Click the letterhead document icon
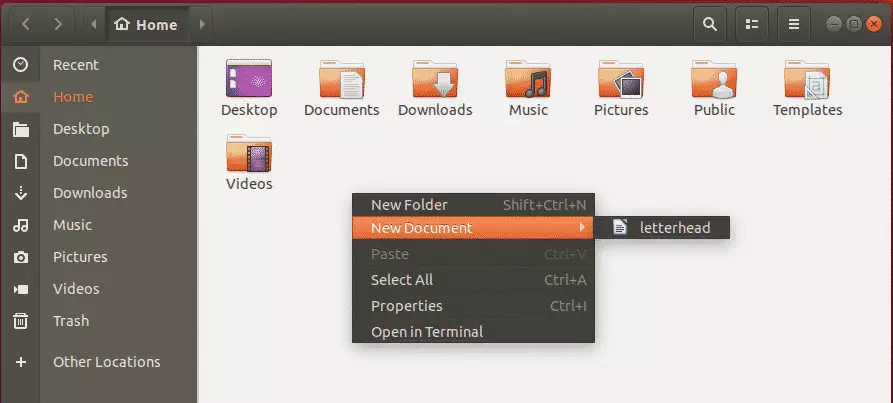This screenshot has height=403, width=893. 620,228
